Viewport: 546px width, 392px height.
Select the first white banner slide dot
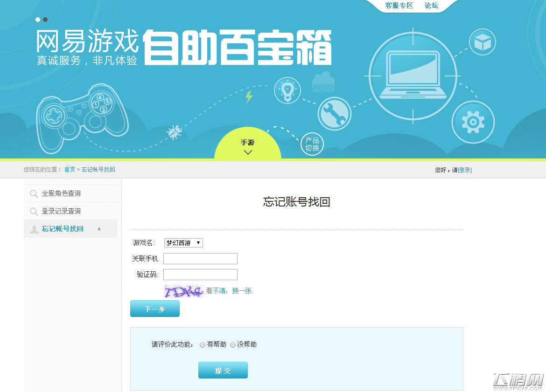[38, 20]
